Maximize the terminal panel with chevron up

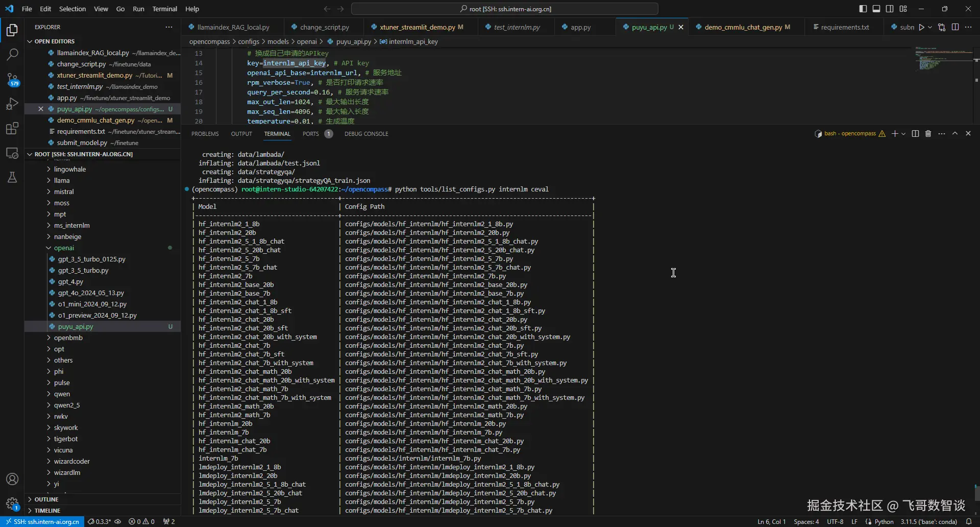click(x=955, y=134)
